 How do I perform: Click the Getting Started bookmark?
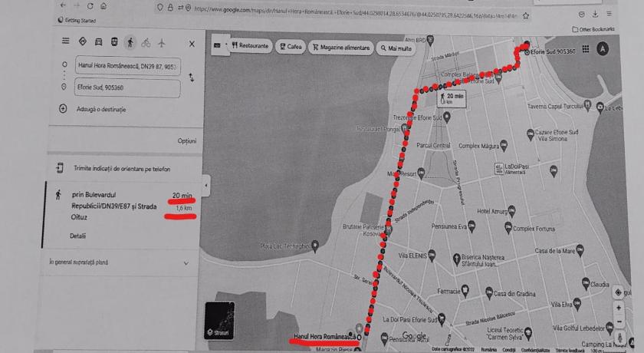point(77,20)
